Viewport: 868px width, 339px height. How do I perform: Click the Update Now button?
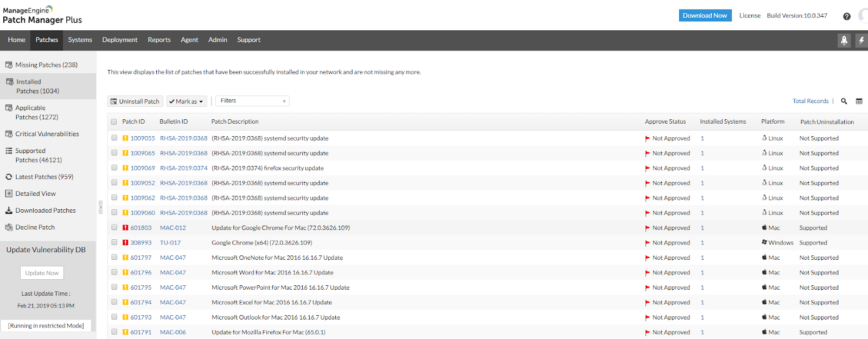point(42,273)
